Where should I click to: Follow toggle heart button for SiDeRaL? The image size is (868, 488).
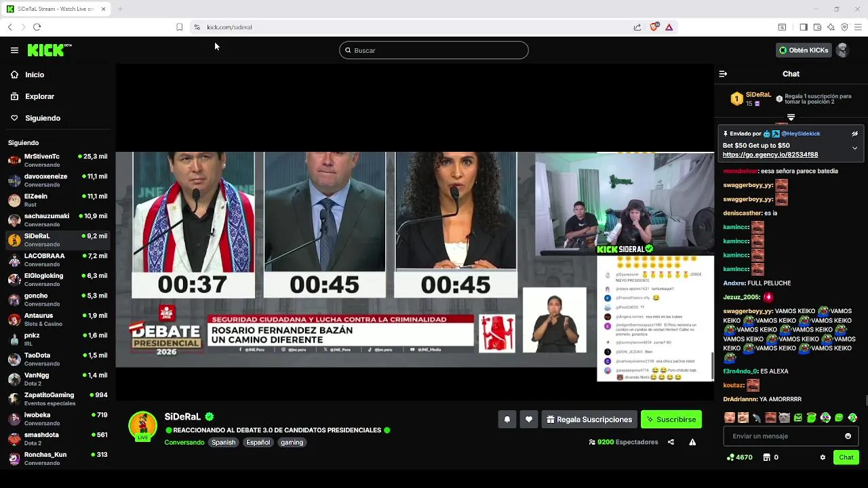(529, 420)
